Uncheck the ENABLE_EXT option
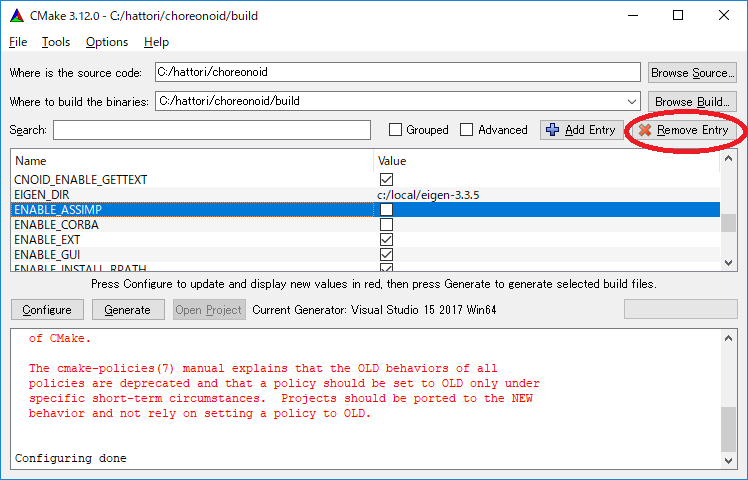This screenshot has height=480, width=748. pos(386,240)
